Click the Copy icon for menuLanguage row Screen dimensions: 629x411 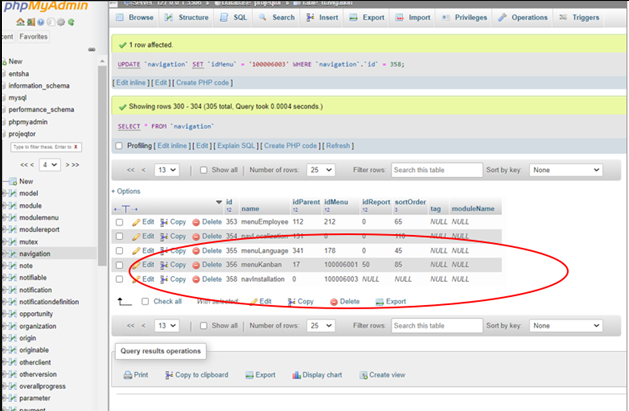(x=166, y=251)
